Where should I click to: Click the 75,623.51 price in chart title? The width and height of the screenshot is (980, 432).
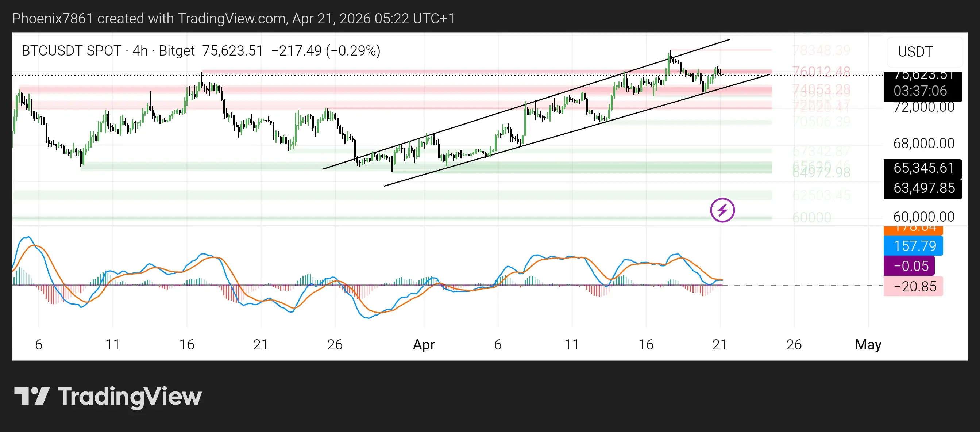[232, 51]
